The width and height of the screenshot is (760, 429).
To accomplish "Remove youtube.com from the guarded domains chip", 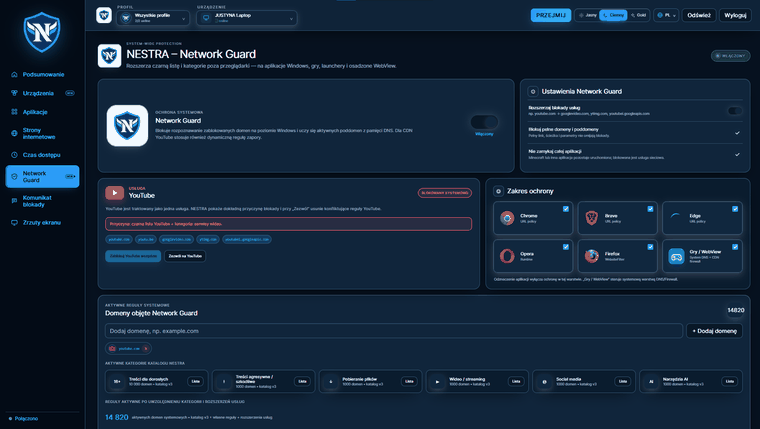I will (x=145, y=349).
